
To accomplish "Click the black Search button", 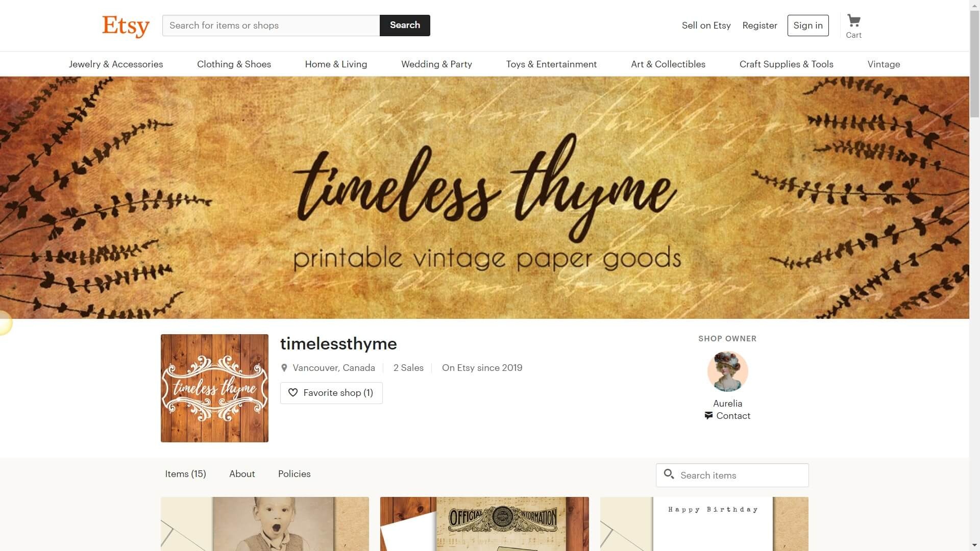I will click(x=405, y=26).
